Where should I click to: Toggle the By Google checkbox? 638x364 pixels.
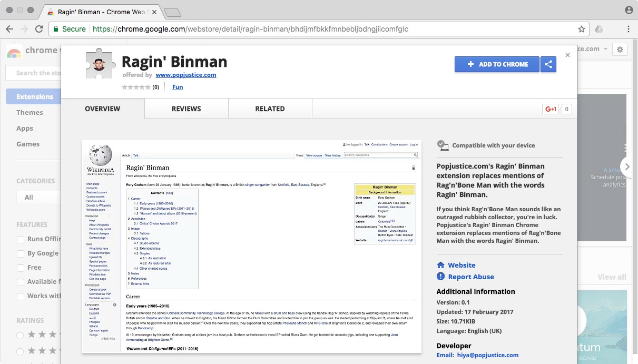click(21, 253)
